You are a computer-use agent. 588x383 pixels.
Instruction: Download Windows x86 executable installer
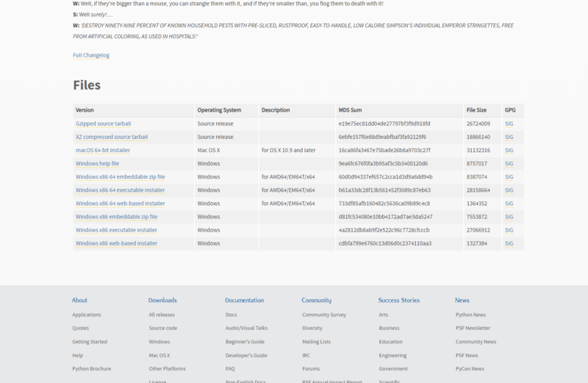116,230
